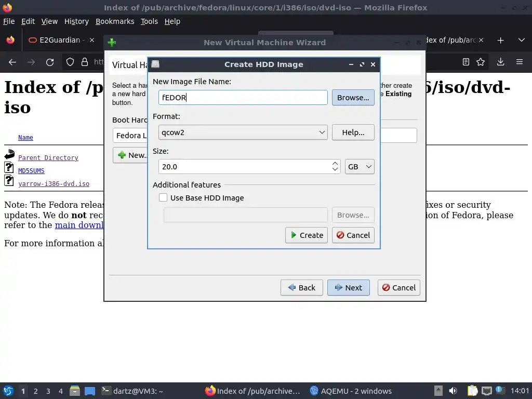Click the network monitor tray icon
This screenshot has width=532, height=399.
(486, 391)
